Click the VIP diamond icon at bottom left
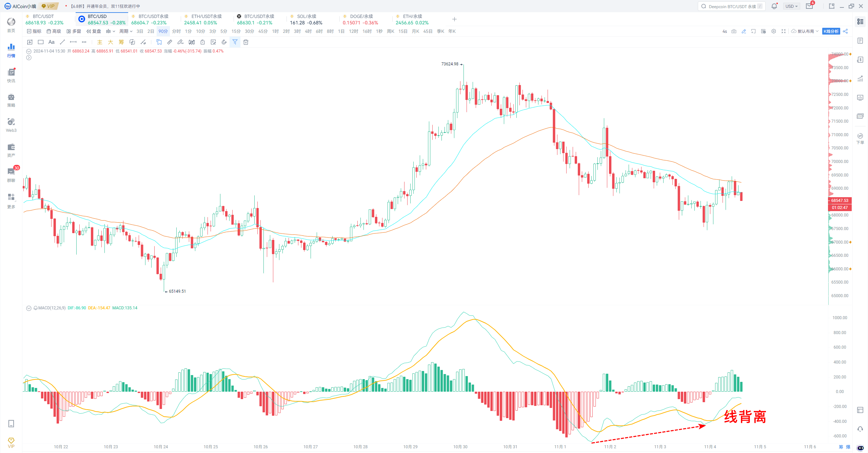Viewport: 868px width, 453px height. click(11, 442)
